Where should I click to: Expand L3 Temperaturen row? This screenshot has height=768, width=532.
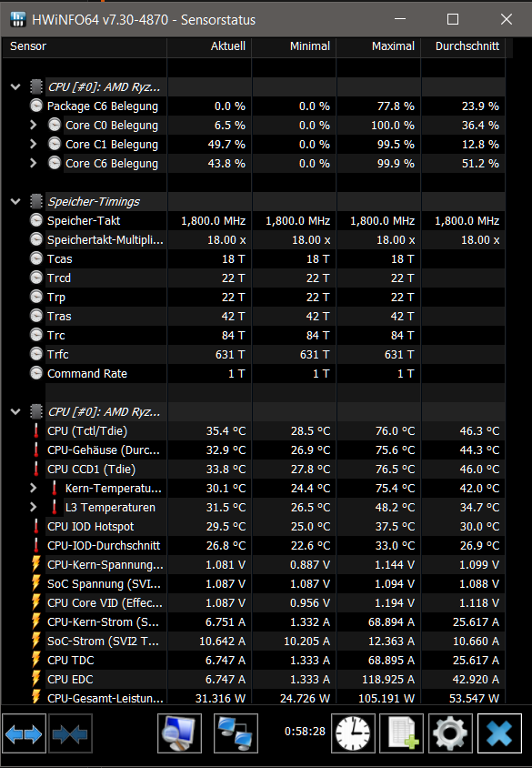point(34,507)
